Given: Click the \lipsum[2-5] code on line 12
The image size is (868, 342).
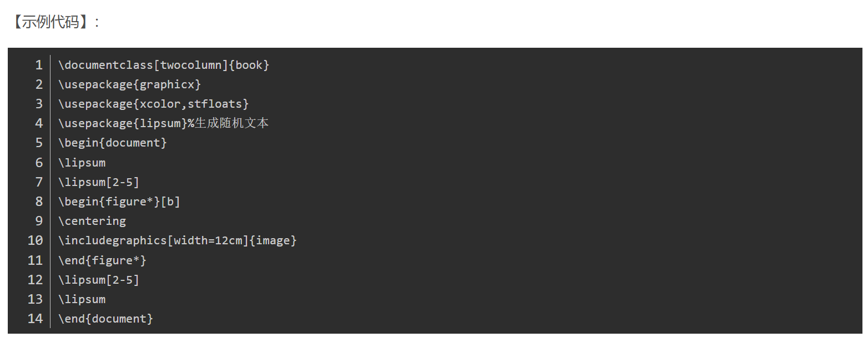Looking at the screenshot, I should coord(99,280).
